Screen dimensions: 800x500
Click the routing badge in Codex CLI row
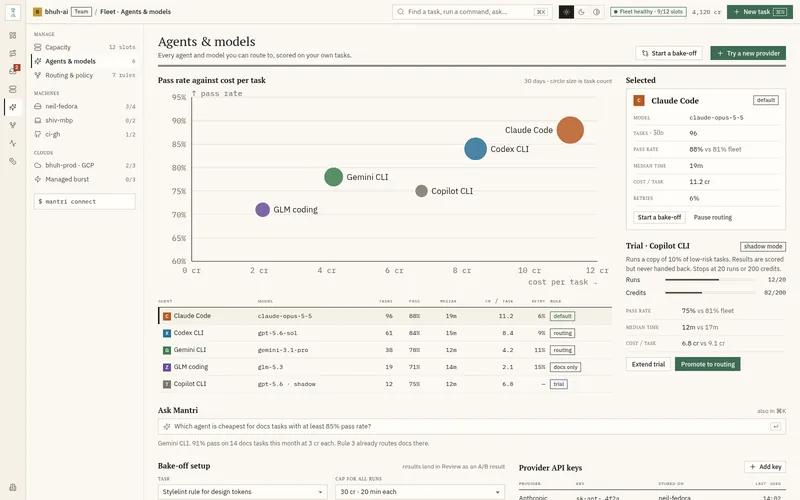pyautogui.click(x=562, y=333)
